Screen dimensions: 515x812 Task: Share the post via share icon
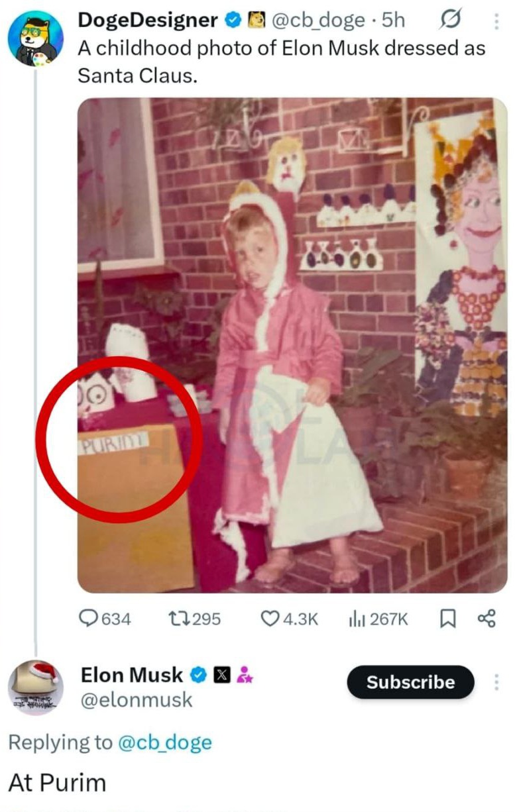486,619
